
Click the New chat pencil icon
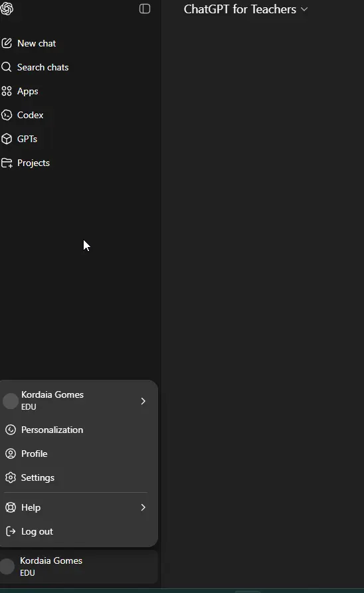pyautogui.click(x=7, y=43)
